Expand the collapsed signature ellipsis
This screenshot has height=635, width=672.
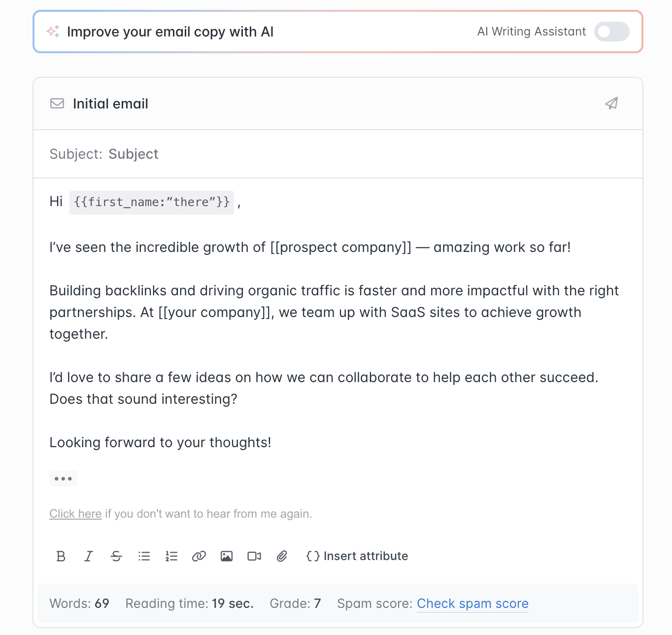[63, 478]
